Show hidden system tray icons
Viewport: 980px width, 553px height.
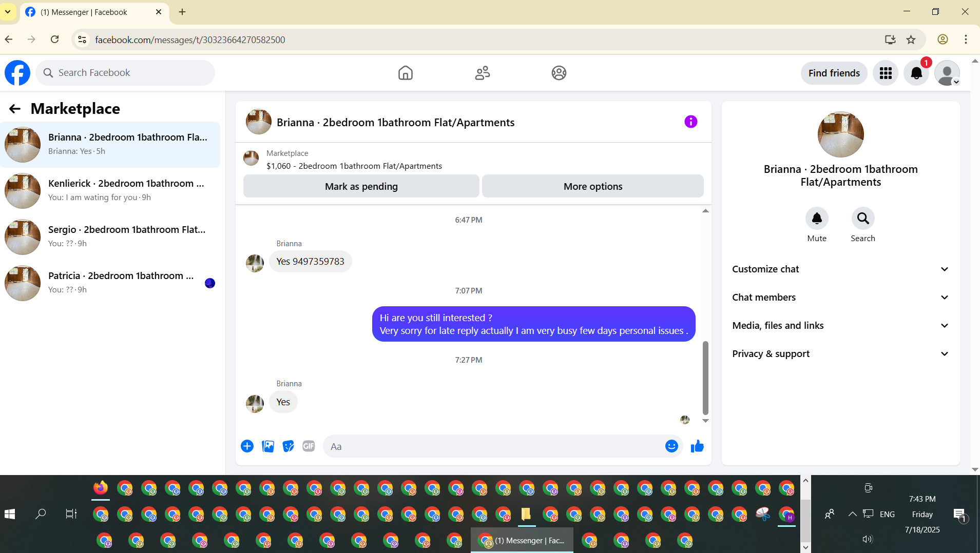[852, 514]
